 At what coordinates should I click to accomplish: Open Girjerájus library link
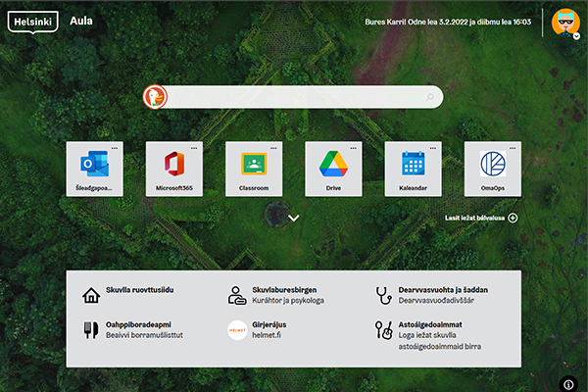[269, 324]
